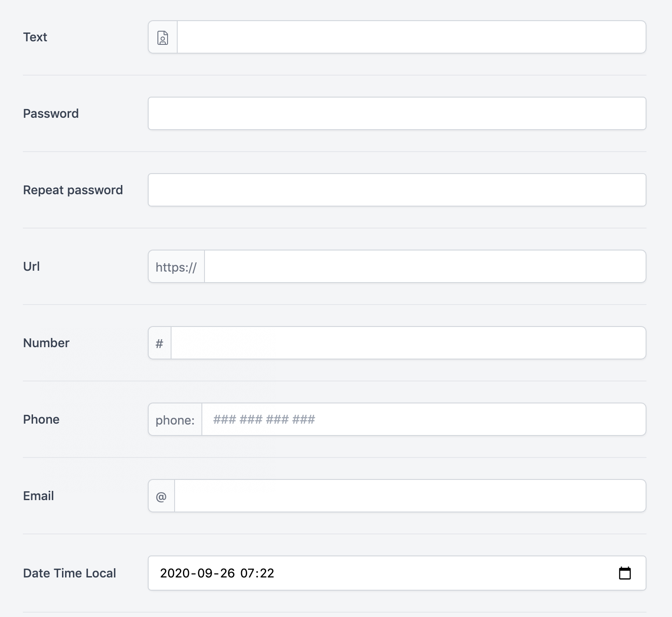Focus the Email input field
Viewport: 672px width, 617px height.
coord(410,496)
